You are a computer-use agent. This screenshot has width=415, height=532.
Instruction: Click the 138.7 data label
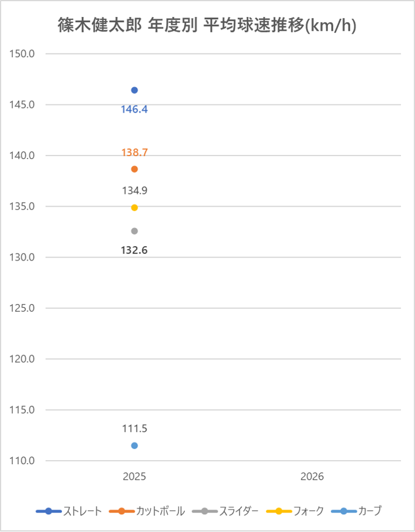point(134,153)
